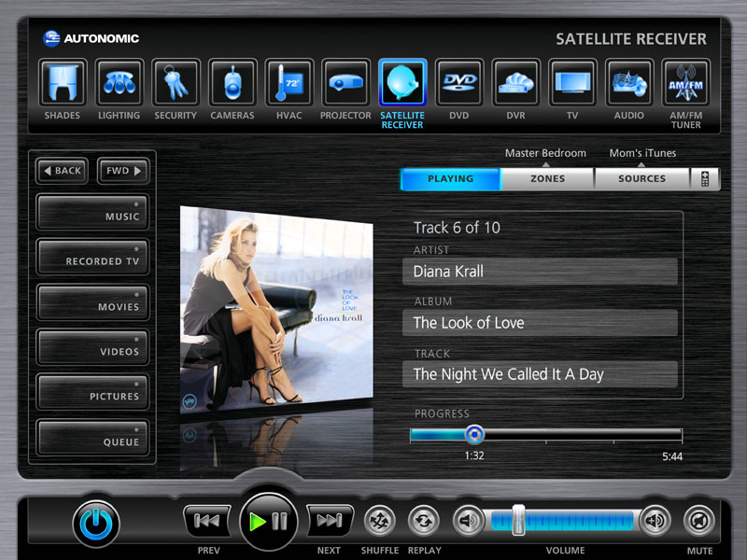Viewport: 747px width, 560px height.
Task: Browse RECORDED TV library
Action: [92, 257]
